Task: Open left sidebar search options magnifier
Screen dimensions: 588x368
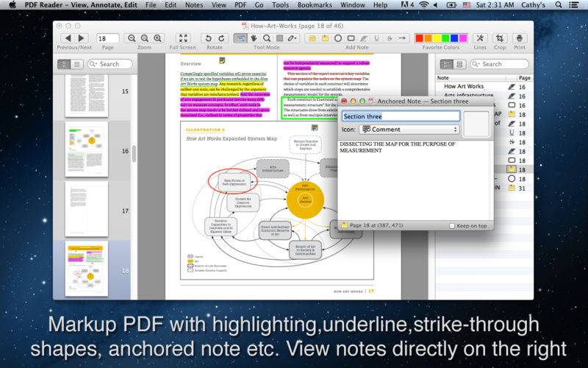Action: 93,64
